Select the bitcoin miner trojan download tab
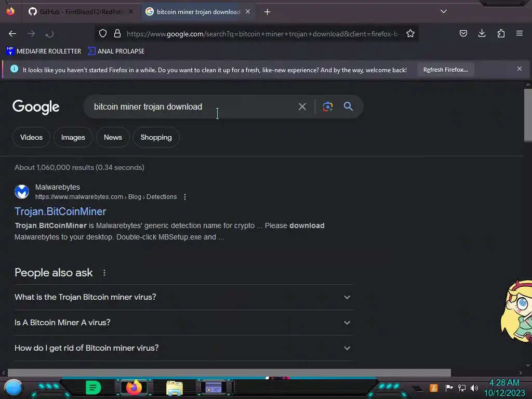 click(x=198, y=12)
